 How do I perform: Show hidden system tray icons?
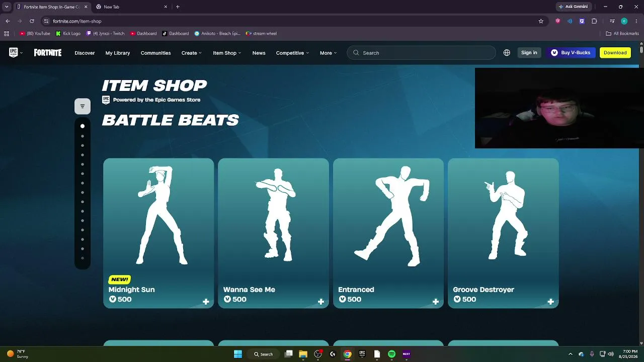[x=570, y=354]
